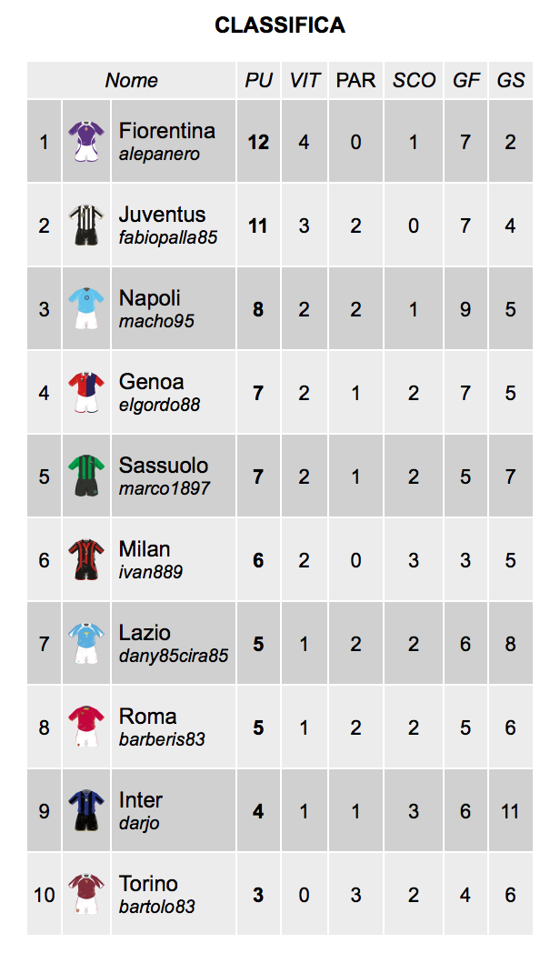The image size is (560, 953).
Task: Click the Roma red jersey icon
Action: click(85, 727)
